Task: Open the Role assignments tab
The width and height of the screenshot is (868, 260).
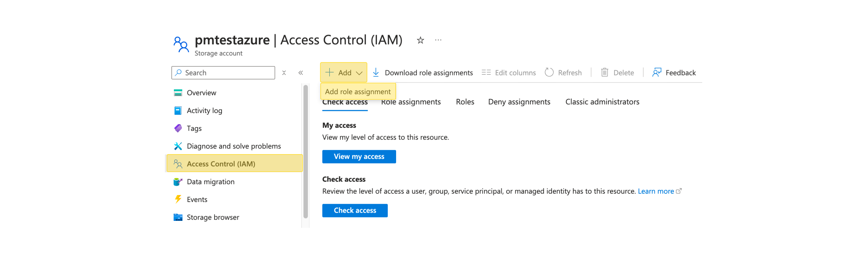Action: tap(411, 102)
